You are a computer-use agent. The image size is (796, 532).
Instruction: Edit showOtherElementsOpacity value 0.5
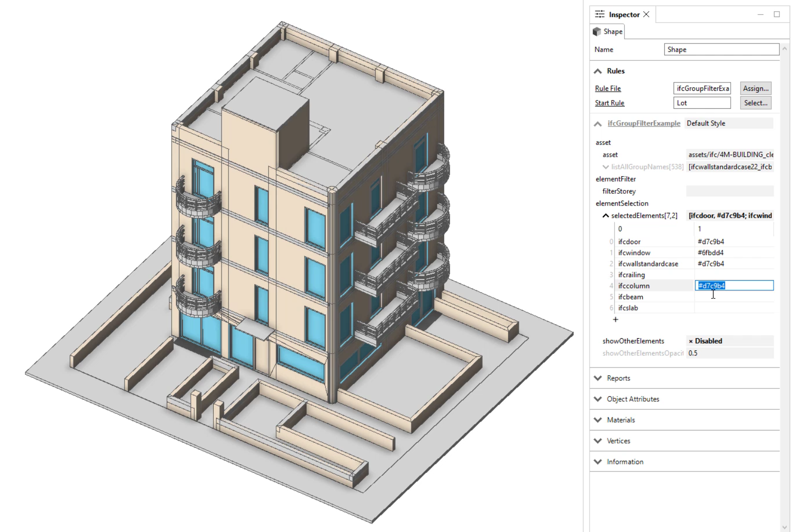(x=730, y=353)
